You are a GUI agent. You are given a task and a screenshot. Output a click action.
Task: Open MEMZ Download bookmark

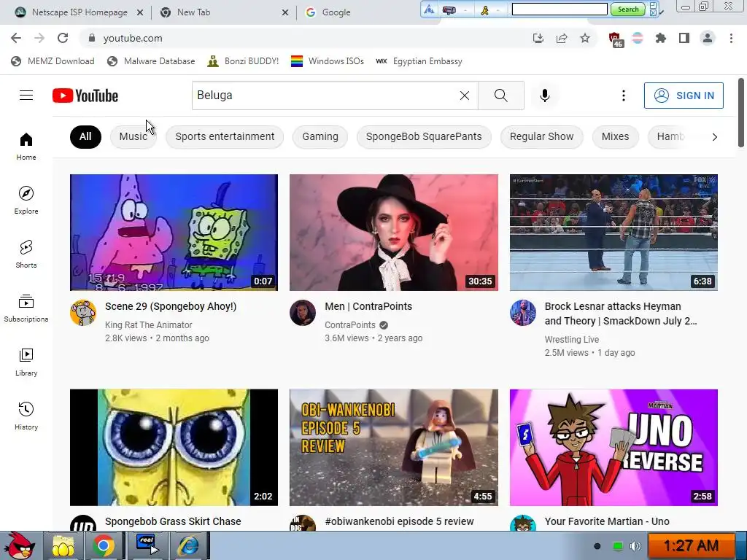point(53,61)
